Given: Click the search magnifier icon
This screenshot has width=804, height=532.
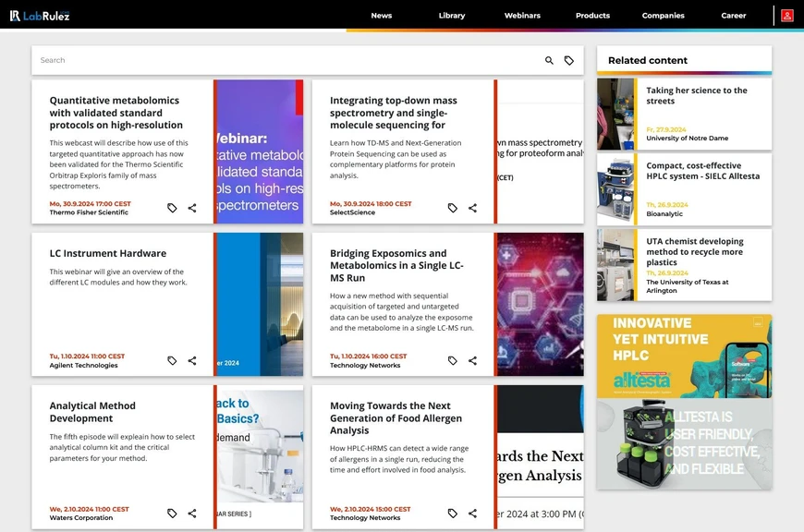Looking at the screenshot, I should [549, 60].
